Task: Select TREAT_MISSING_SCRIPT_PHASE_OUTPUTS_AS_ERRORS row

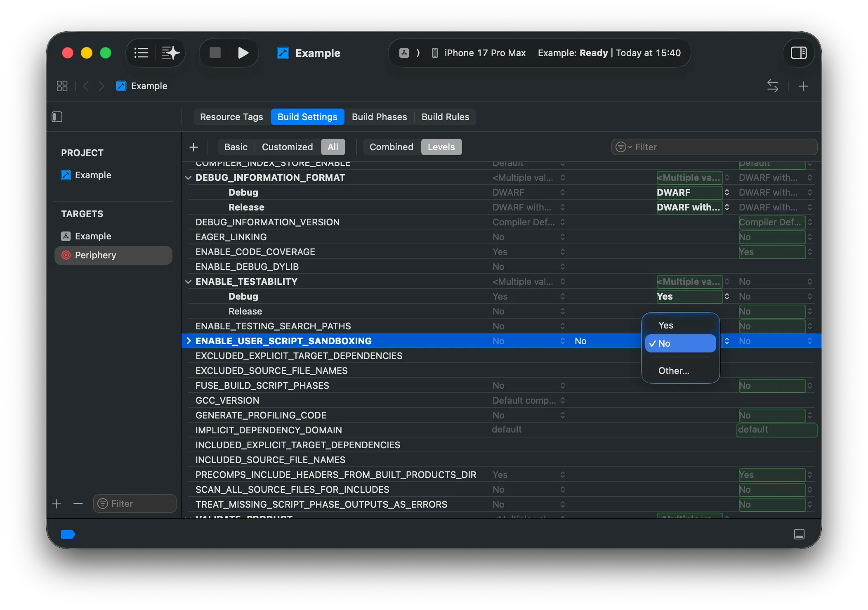Action: pyautogui.click(x=501, y=504)
